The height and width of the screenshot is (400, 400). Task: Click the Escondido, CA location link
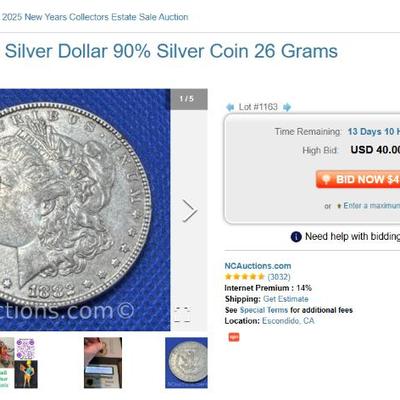pyautogui.click(x=288, y=321)
